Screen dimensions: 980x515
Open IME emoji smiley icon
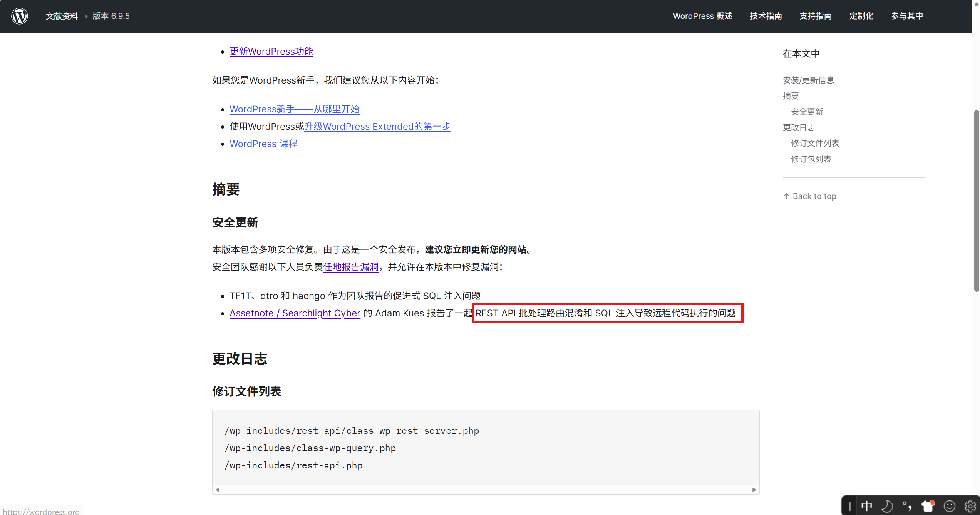(949, 506)
